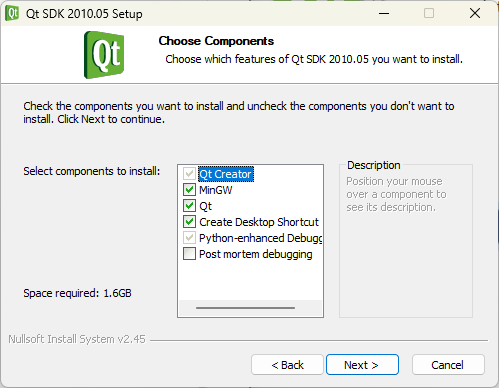This screenshot has width=499, height=388.
Task: Click the Nullsoft Install System v2.45 text
Action: (x=77, y=339)
